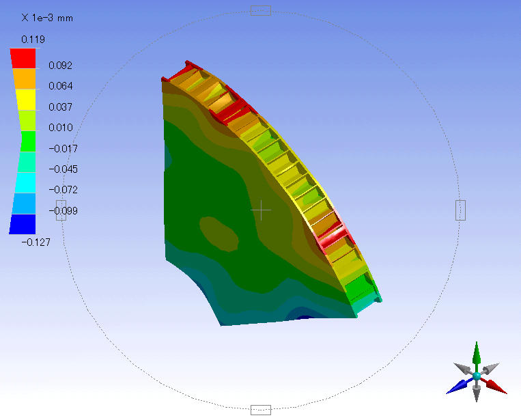Click the legend value 0.037

pos(61,107)
